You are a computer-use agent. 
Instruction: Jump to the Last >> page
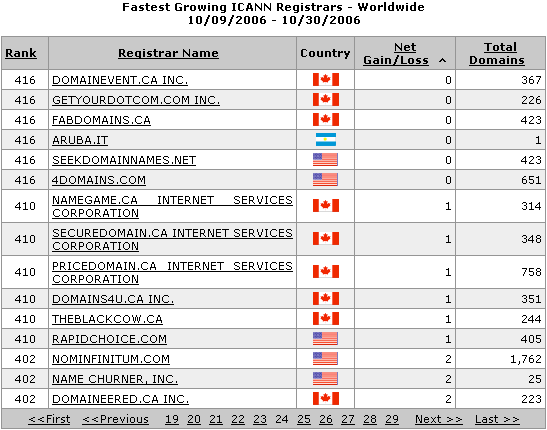coord(497,419)
